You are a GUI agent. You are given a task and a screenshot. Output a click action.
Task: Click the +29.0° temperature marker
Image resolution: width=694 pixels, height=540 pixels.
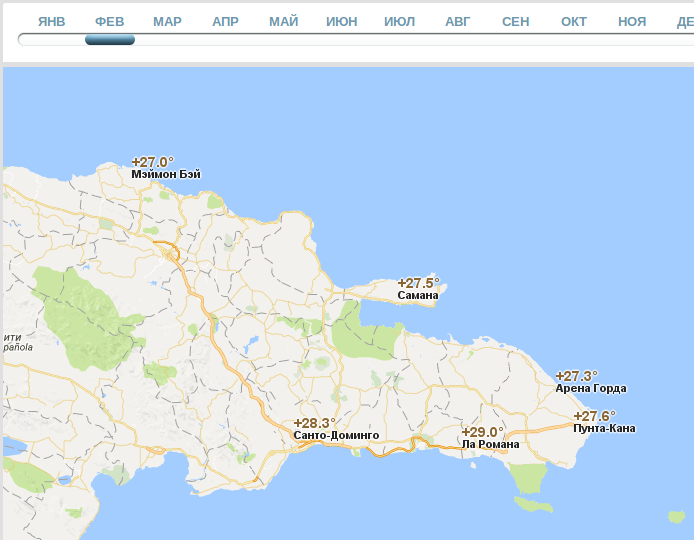pos(482,432)
